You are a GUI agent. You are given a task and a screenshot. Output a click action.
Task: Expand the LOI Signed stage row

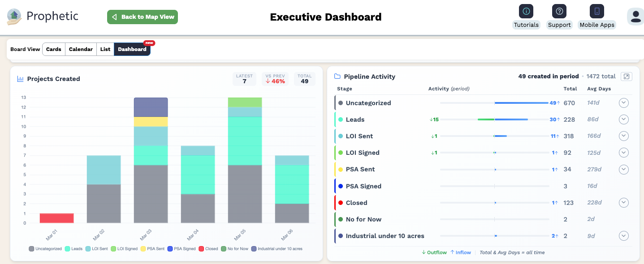coord(624,153)
